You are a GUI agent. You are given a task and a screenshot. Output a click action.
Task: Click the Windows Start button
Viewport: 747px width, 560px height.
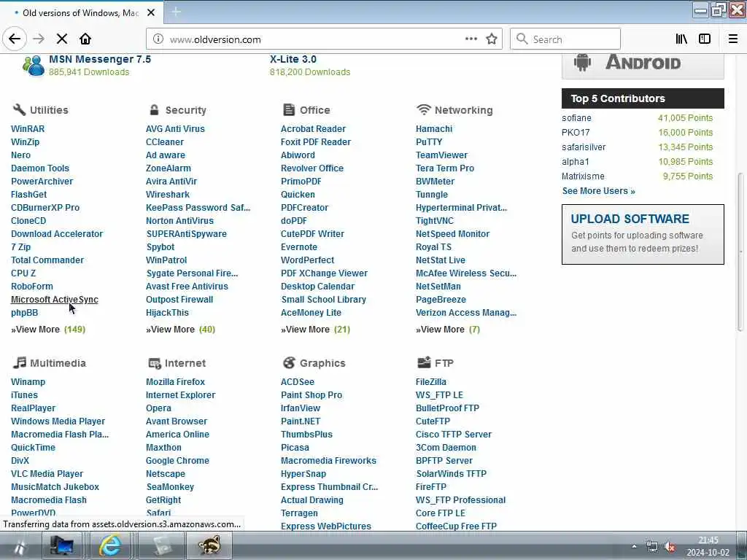point(19,547)
